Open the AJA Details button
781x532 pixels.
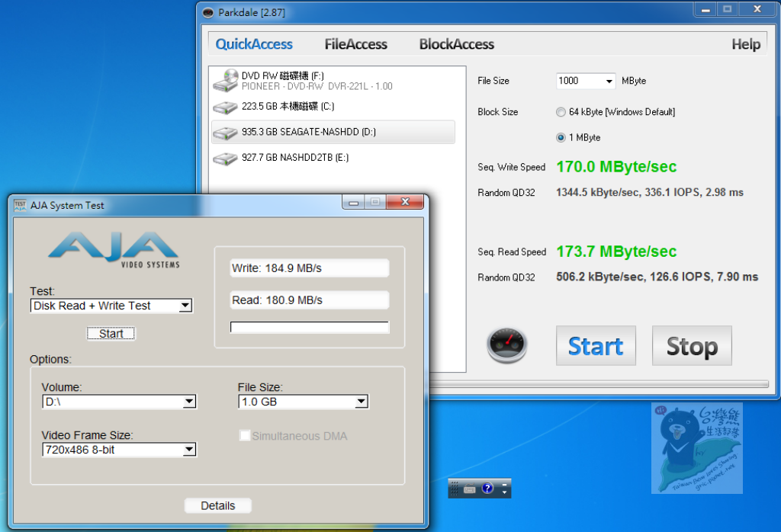(x=217, y=505)
